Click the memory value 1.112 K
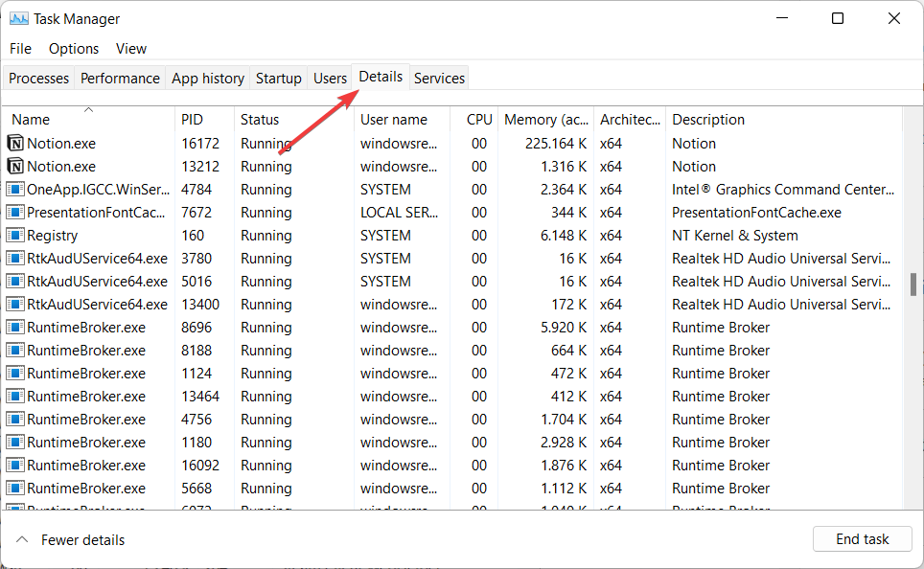The image size is (924, 569). click(564, 488)
